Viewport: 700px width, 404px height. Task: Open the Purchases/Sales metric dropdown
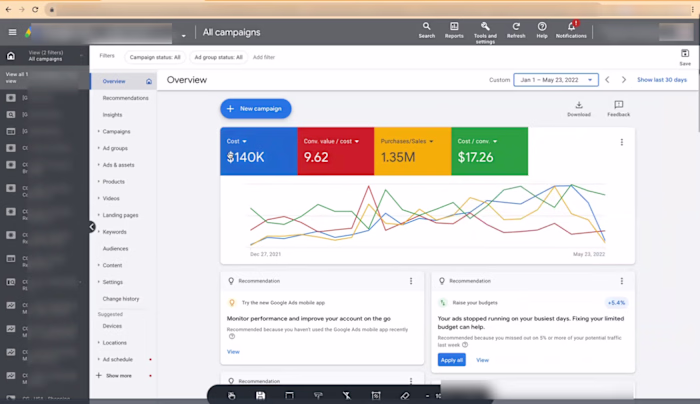[x=407, y=141]
